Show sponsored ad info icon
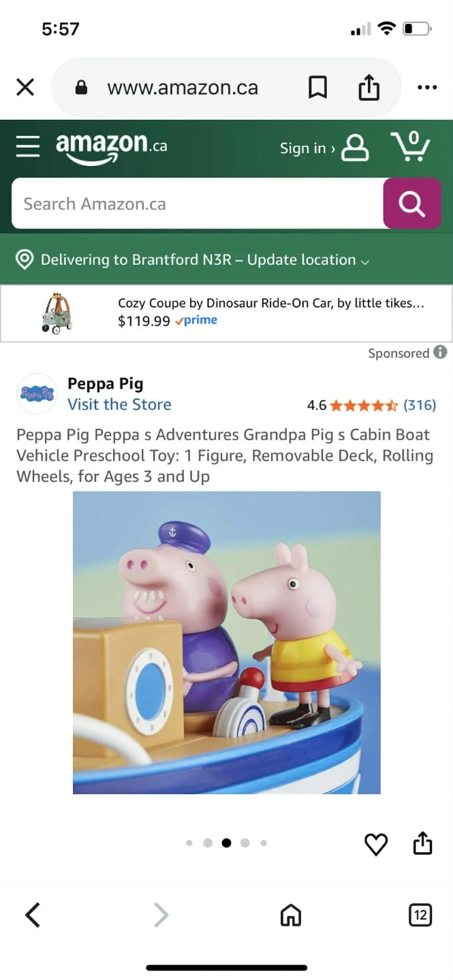Image resolution: width=453 pixels, height=980 pixels. click(441, 353)
